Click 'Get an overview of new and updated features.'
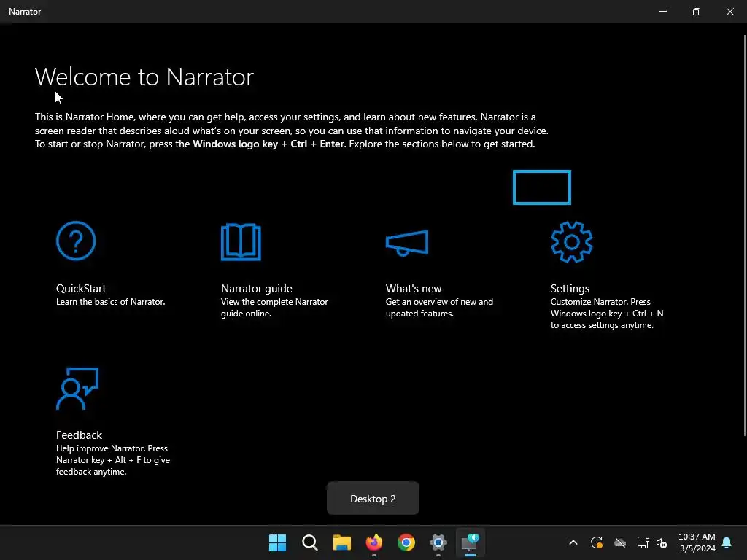The image size is (747, 560). (x=439, y=308)
